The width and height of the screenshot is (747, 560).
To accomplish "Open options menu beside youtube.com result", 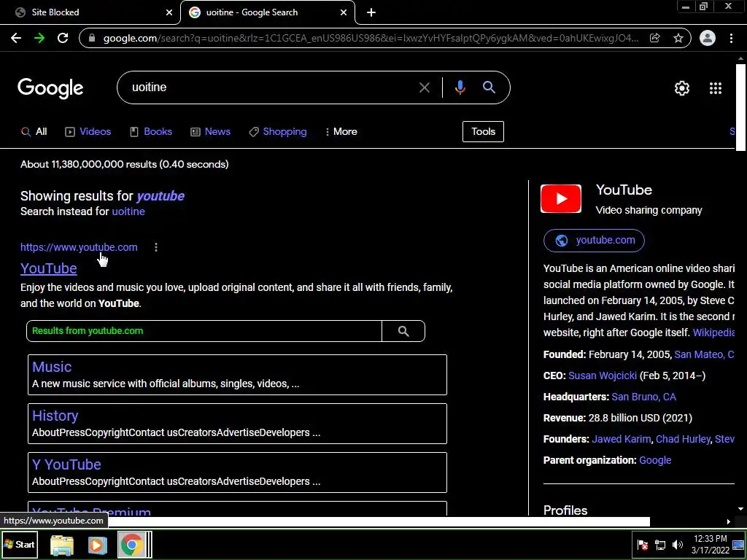I will [x=156, y=247].
